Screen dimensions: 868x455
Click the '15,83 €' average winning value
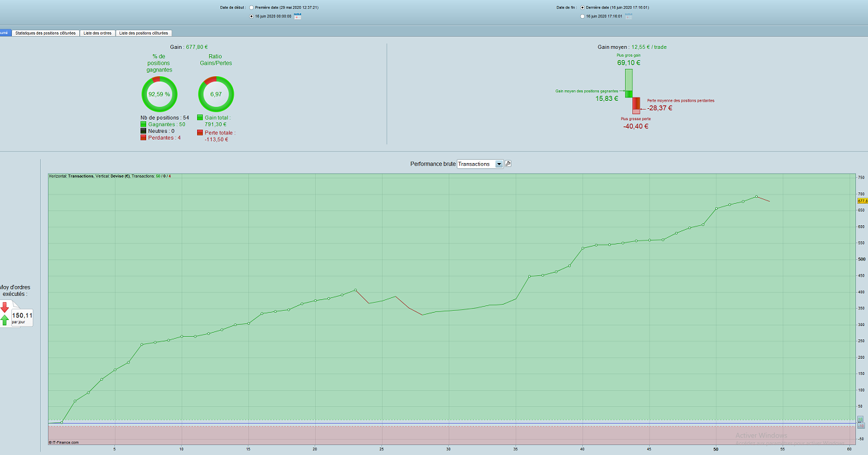tap(607, 98)
